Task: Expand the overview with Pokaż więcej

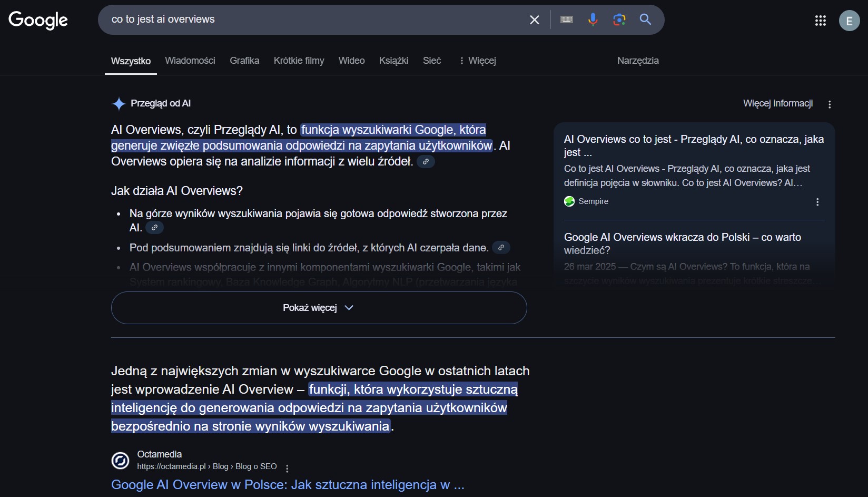Action: coord(319,308)
